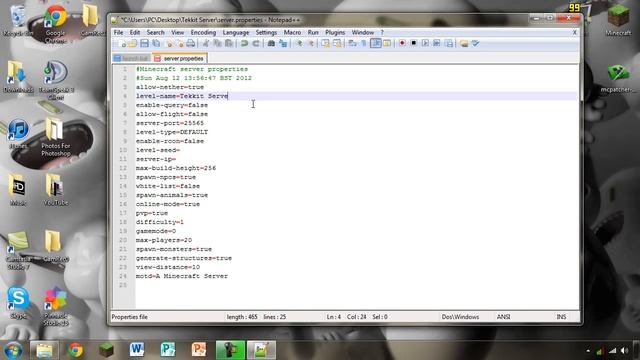Screen dimensions: 640x360
Task: Play back the recorded macro icon
Action: [x=425, y=43]
